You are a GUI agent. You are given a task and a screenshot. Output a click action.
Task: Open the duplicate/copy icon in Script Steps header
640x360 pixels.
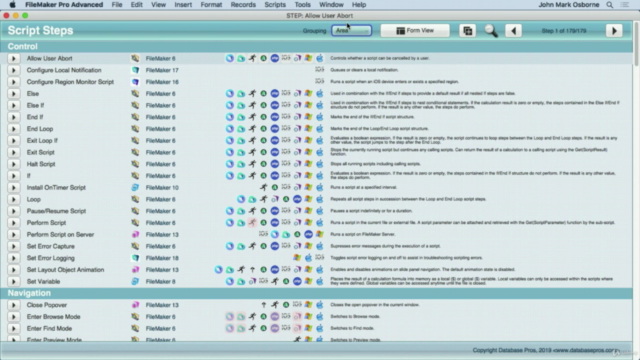point(467,31)
